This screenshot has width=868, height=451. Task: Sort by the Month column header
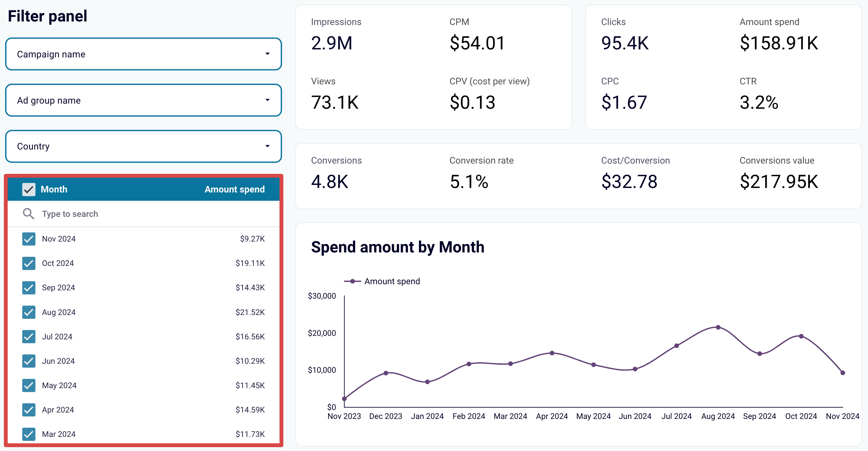54,190
